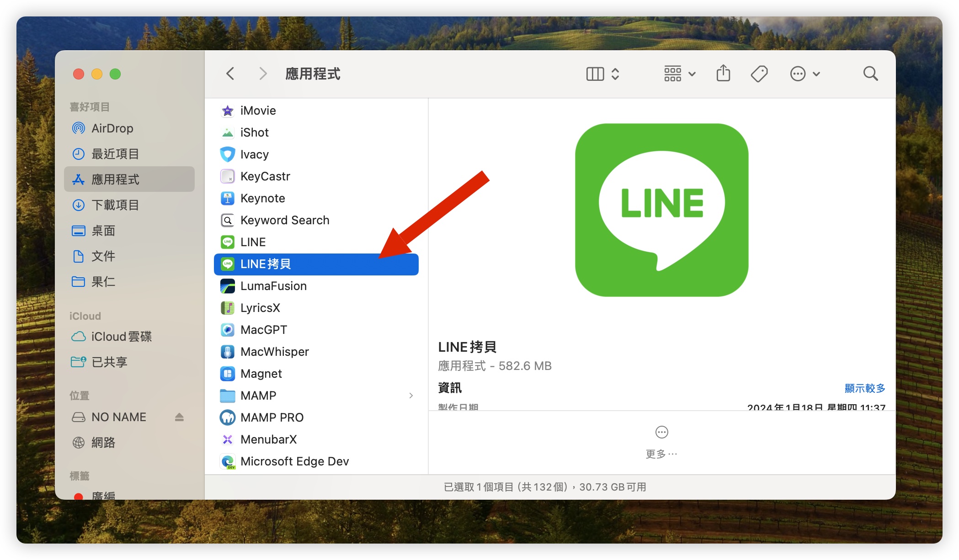Click the status bar selection text
The width and height of the screenshot is (959, 560).
(x=545, y=487)
